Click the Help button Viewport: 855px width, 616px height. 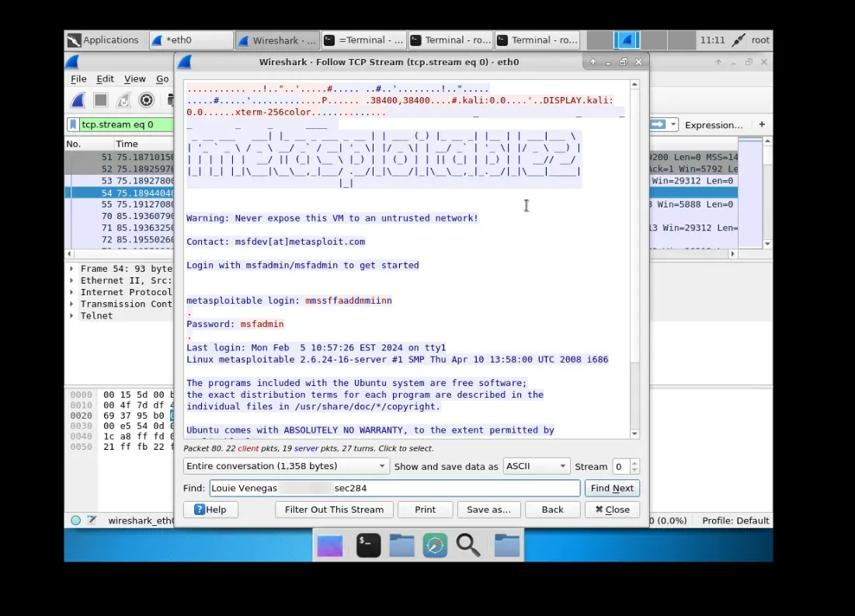coord(210,510)
